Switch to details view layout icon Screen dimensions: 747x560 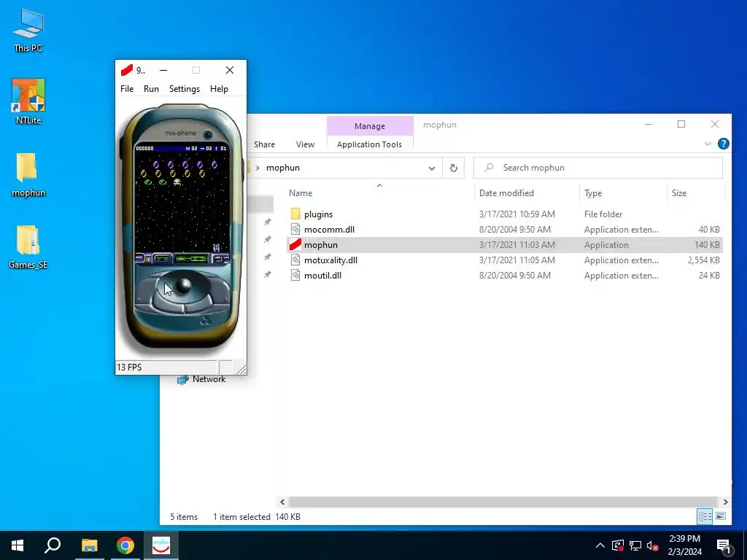click(x=705, y=516)
